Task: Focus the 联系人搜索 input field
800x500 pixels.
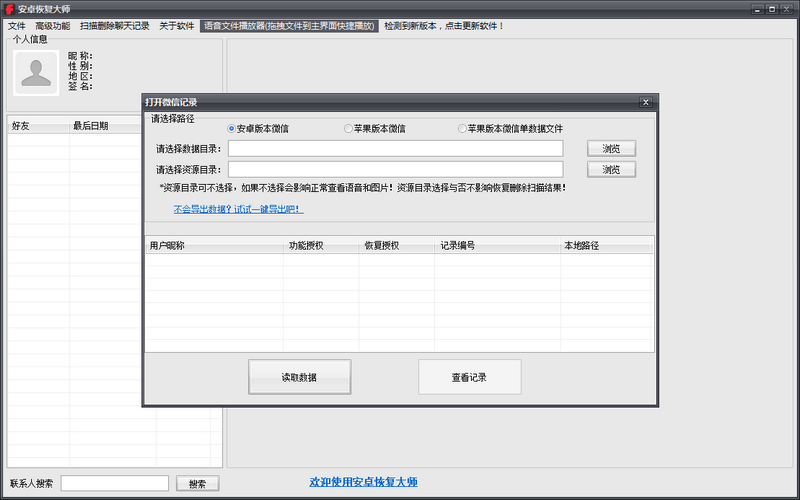Action: tap(115, 483)
